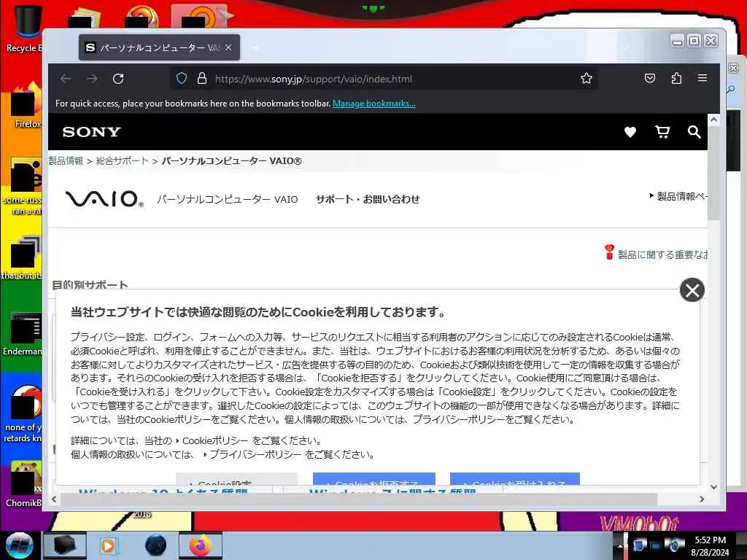Open Firefox application hamburger menu
This screenshot has width=747, height=560.
tap(703, 78)
